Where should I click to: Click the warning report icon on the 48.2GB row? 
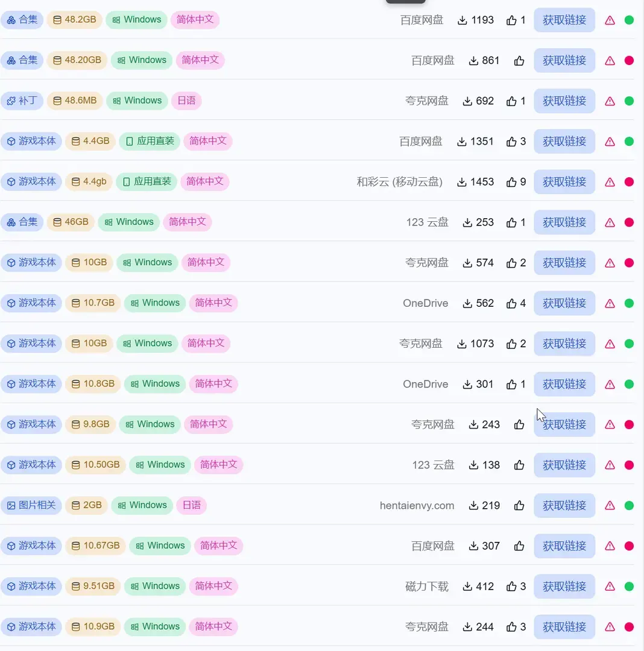click(610, 20)
